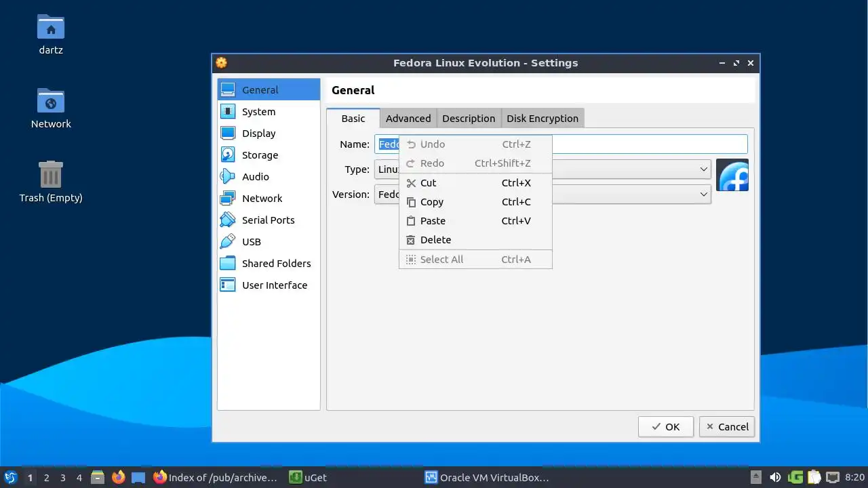Open the System settings category
This screenshot has width=868, height=488.
click(269, 111)
